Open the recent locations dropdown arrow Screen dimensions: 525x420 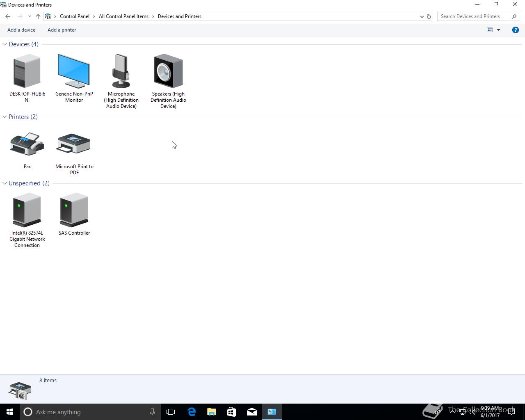pos(30,16)
